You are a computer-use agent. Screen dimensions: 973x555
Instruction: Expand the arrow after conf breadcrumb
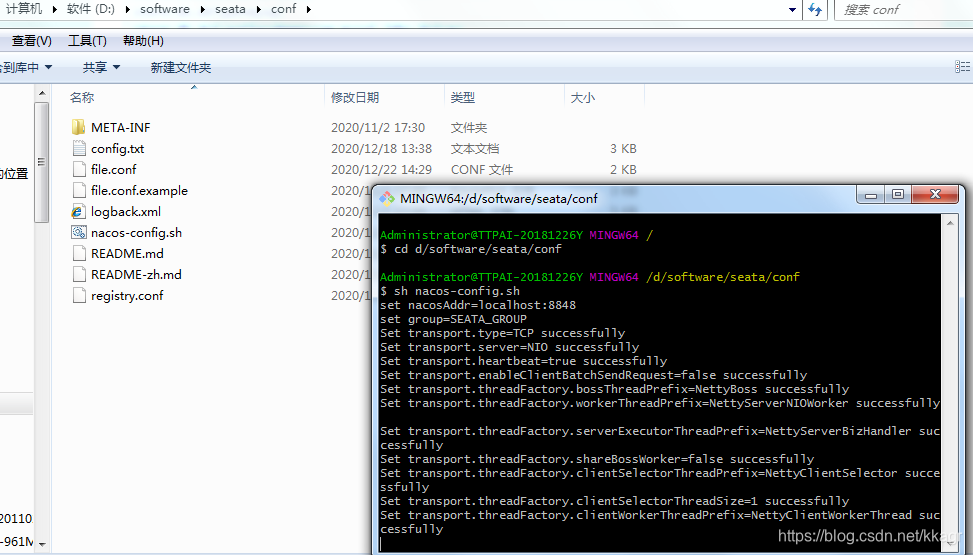[308, 9]
